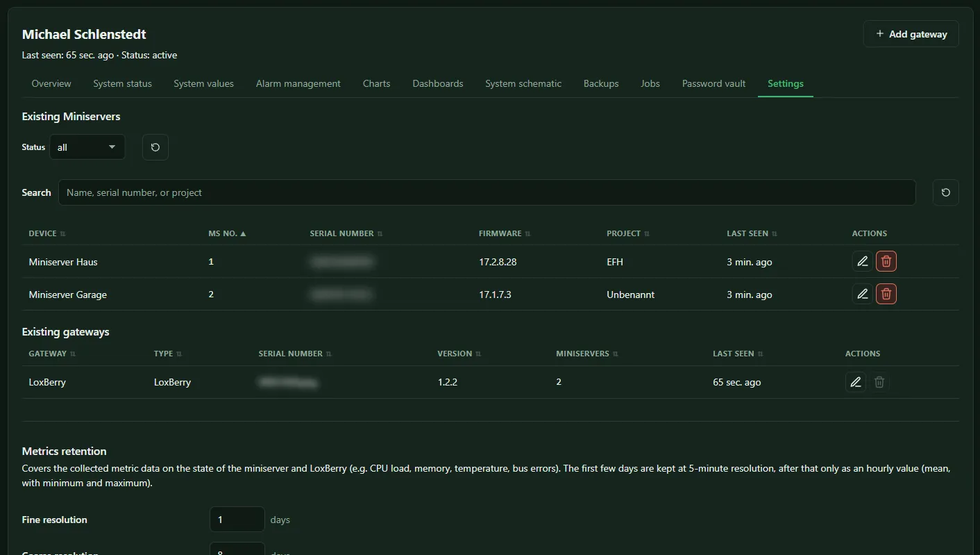Screen dimensions: 980x555
Task: Sort gateways by Gateway column
Action: [52, 354]
